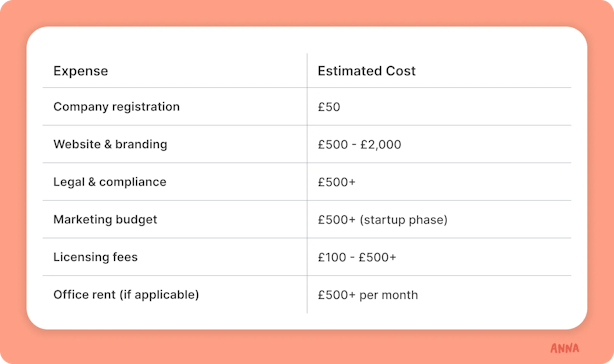The image size is (614, 364).
Task: Select the Estimated Cost column header
Action: click(367, 71)
